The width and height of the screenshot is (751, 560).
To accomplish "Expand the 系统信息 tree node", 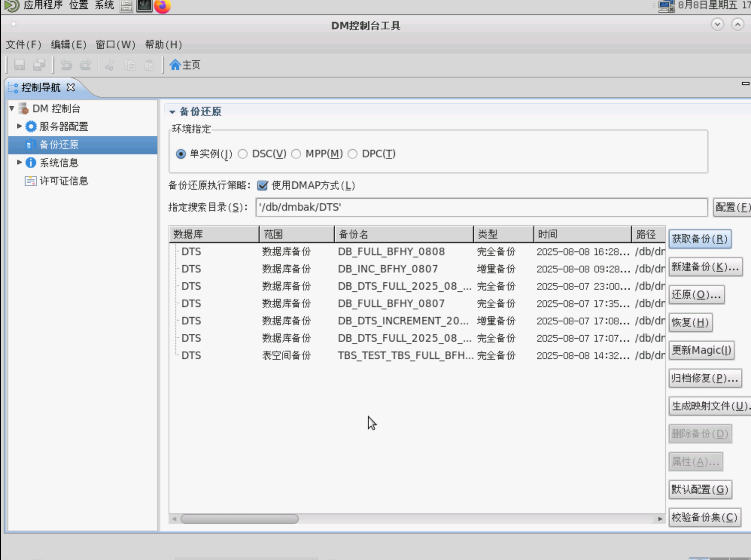I will [x=19, y=163].
